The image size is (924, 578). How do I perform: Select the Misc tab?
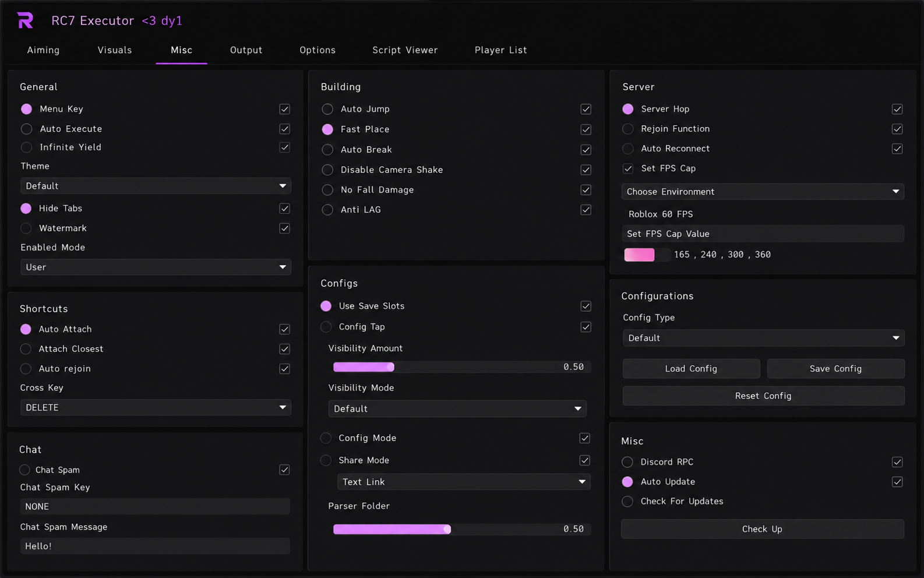[181, 50]
